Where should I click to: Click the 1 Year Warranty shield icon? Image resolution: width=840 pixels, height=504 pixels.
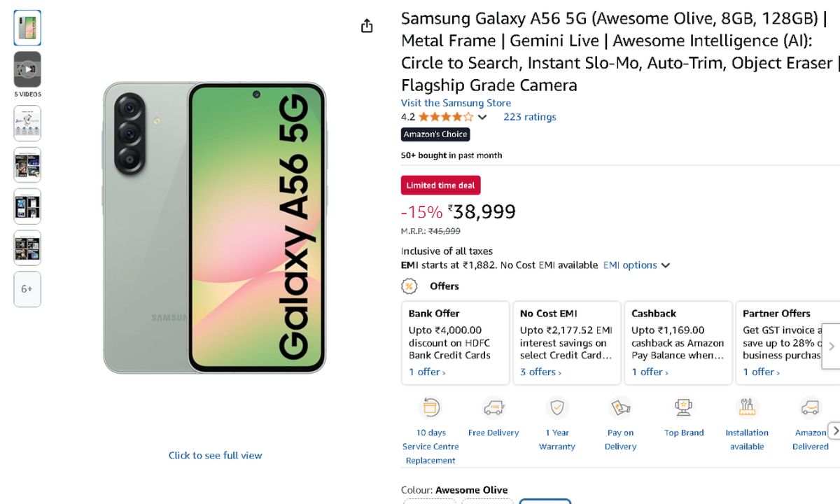pyautogui.click(x=557, y=407)
